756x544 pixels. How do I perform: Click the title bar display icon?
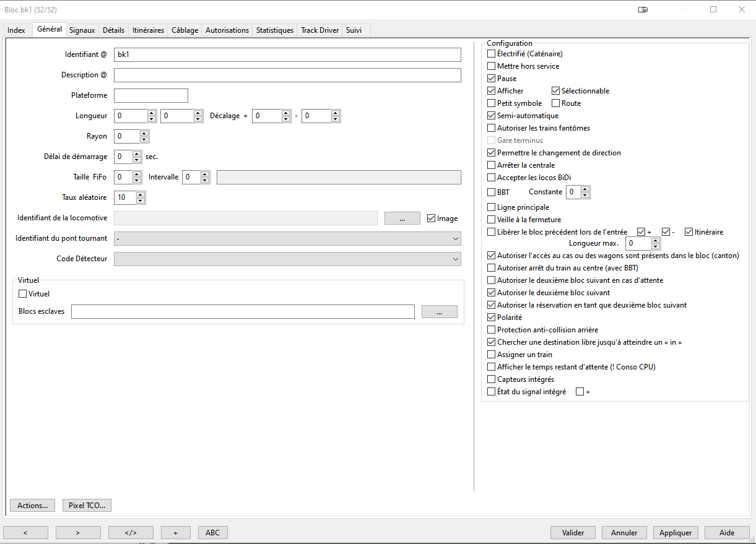pos(643,10)
